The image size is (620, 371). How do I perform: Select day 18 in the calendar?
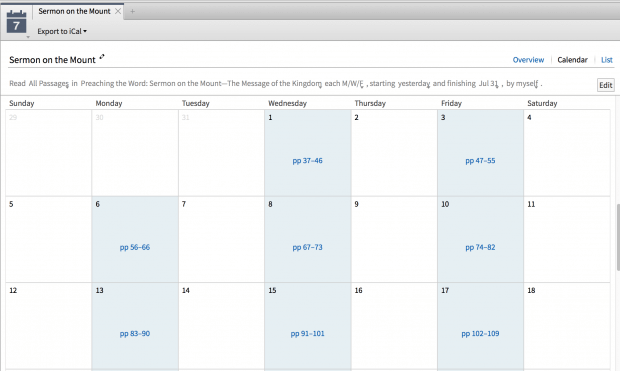point(567,327)
